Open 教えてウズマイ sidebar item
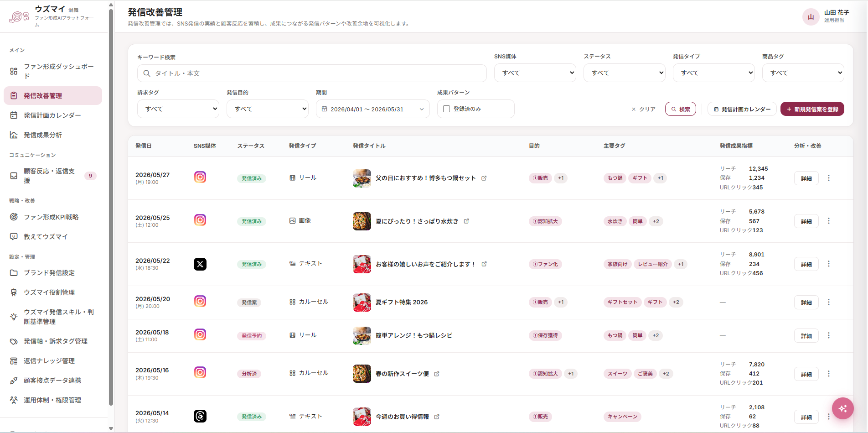The image size is (868, 433). [x=53, y=237]
